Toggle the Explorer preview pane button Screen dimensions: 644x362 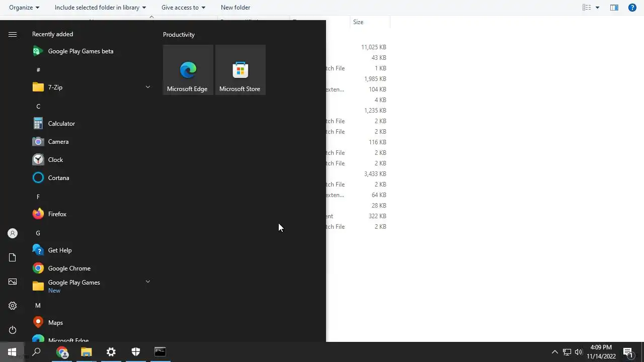tap(614, 8)
